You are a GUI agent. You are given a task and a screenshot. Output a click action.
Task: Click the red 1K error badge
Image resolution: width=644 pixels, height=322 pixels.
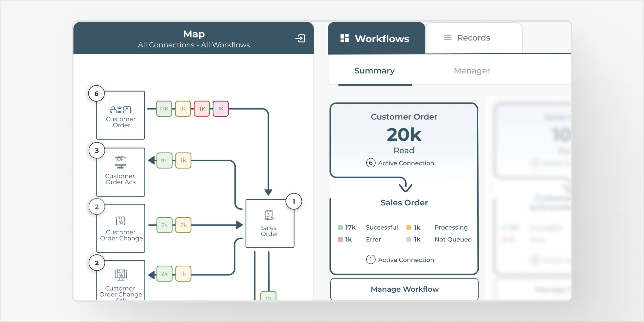coord(202,109)
